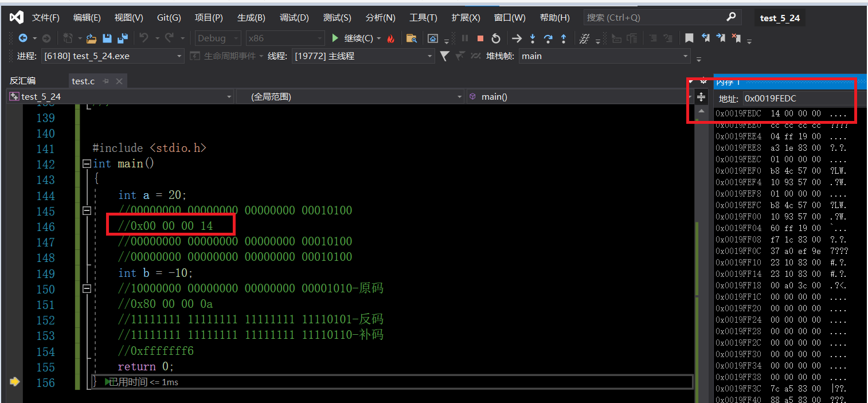Collapse the main() function block
The image size is (868, 403).
87,164
